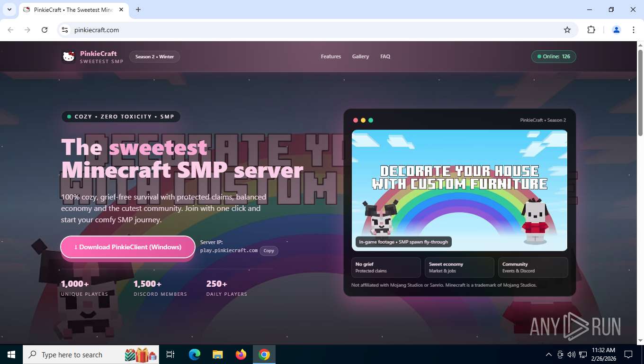Go back using the browser back arrow

10,30
